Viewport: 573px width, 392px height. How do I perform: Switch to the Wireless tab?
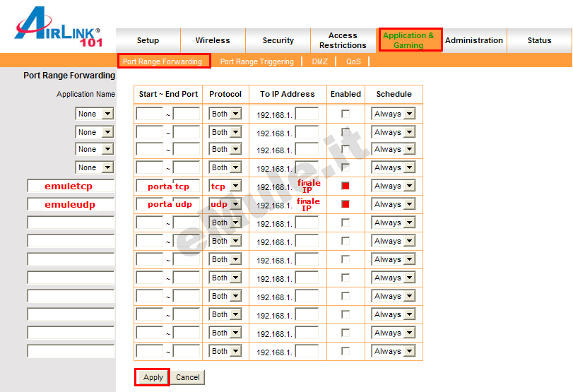click(213, 40)
